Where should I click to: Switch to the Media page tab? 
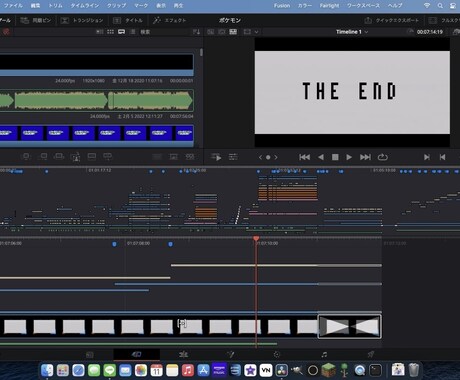[x=89, y=355]
